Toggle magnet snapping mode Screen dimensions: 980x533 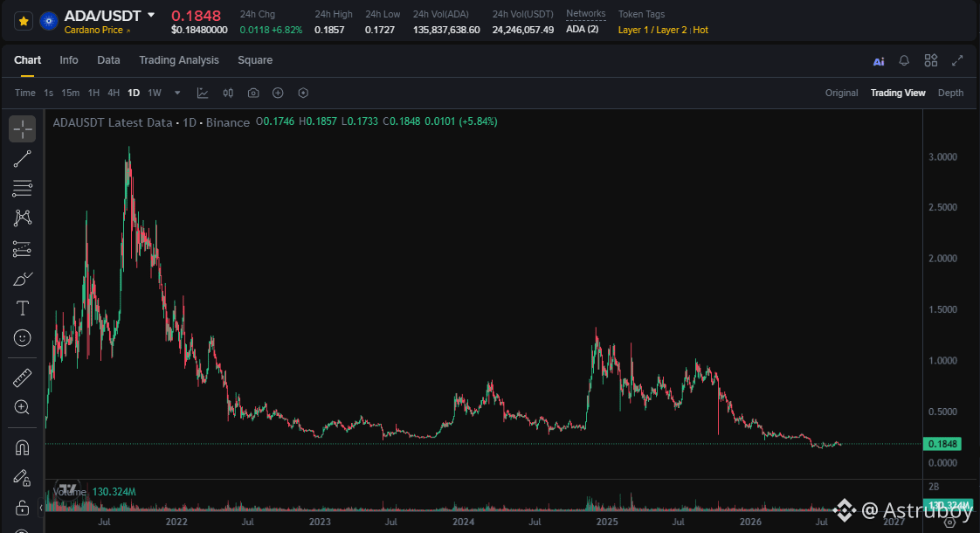23,448
